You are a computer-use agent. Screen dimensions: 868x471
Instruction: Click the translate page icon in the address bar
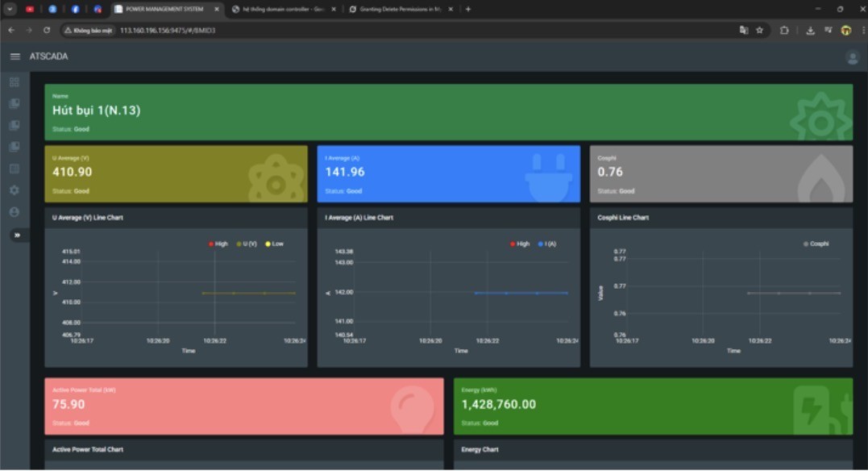point(743,30)
